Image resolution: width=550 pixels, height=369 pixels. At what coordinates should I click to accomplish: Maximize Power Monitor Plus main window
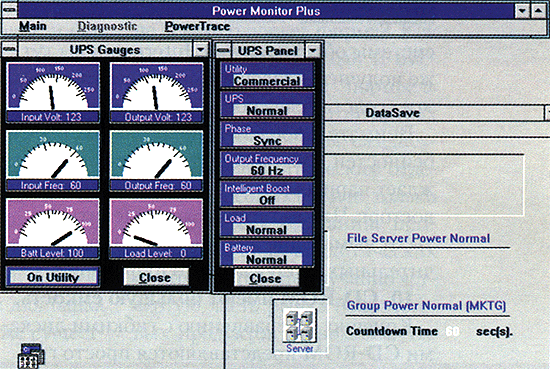tap(539, 11)
